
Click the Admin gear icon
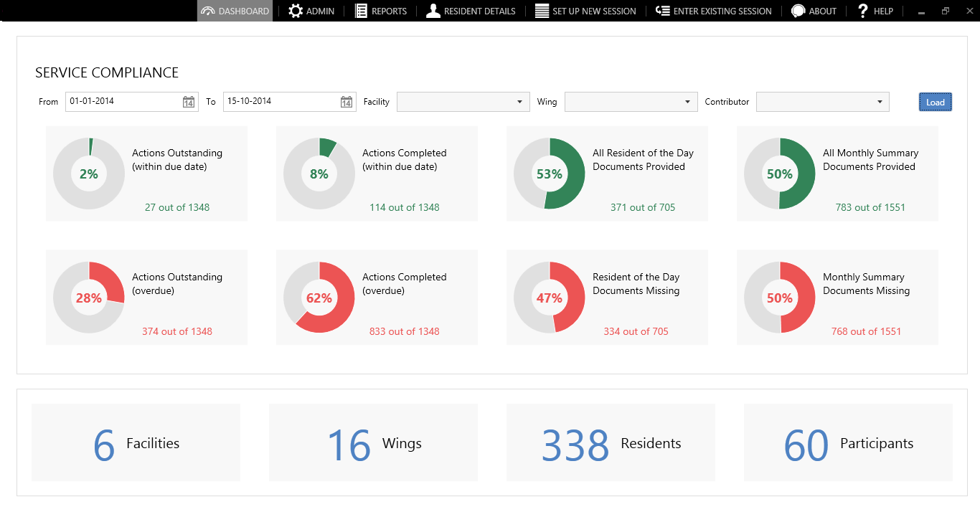(x=296, y=11)
